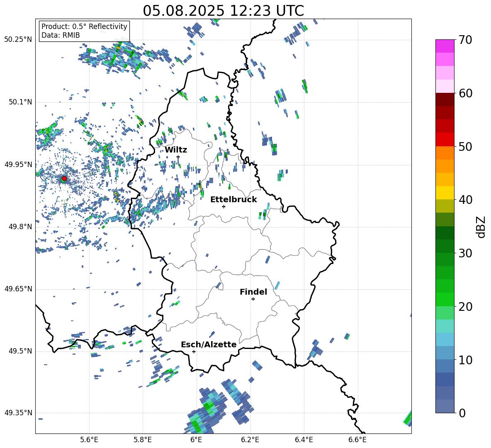Click the Ettelbruck station cross marker
Screen dimensions: 491x448
pos(224,206)
